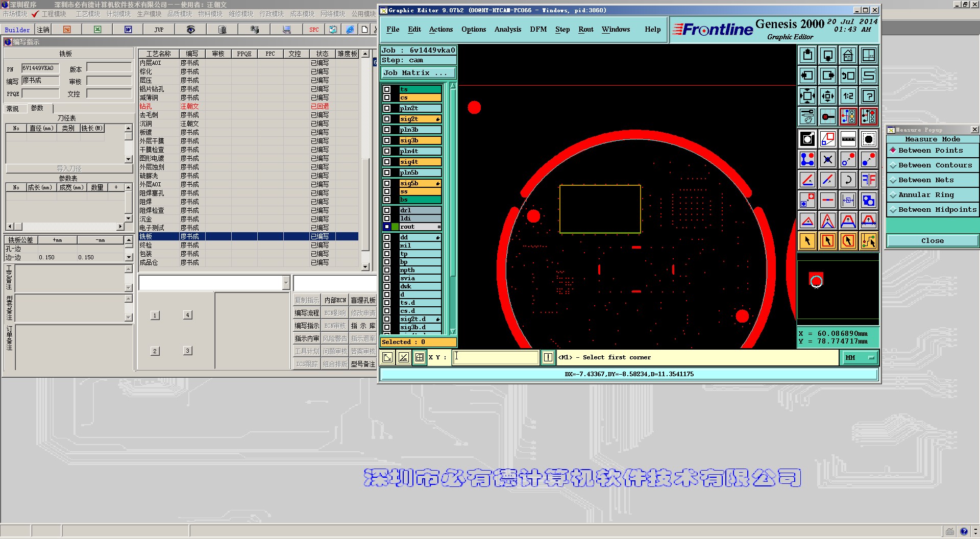980x539 pixels.
Task: Select Between Points measure mode
Action: (x=933, y=151)
